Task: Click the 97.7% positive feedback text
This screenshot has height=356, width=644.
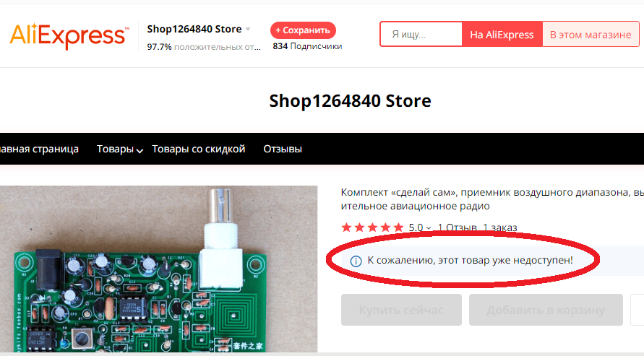Action: coord(204,47)
